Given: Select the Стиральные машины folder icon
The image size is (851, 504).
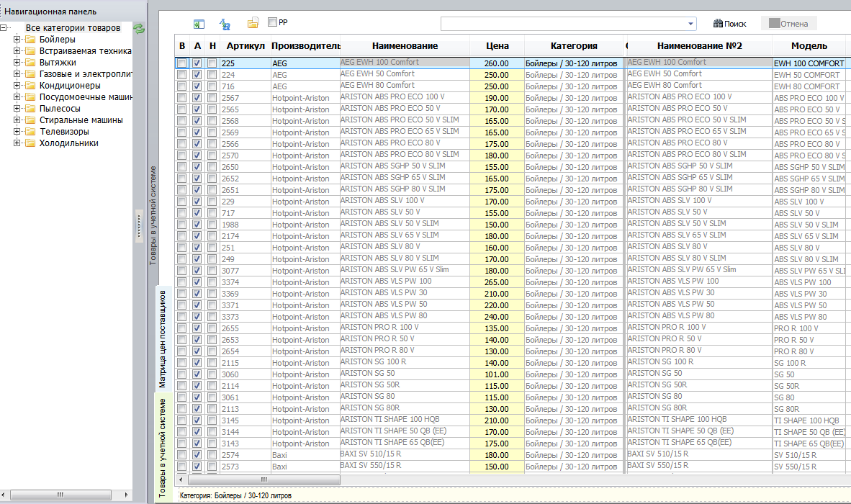Looking at the screenshot, I should [30, 120].
